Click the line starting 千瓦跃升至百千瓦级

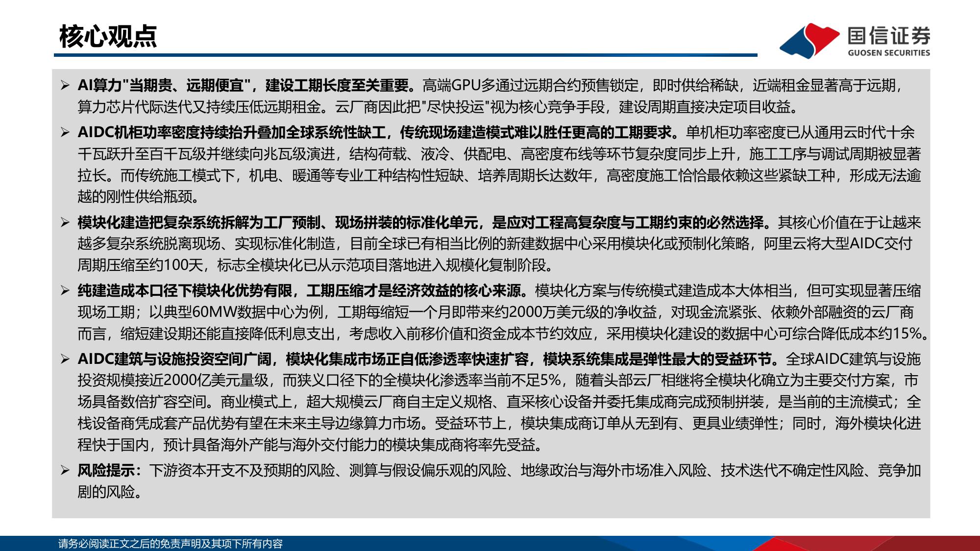pos(499,154)
